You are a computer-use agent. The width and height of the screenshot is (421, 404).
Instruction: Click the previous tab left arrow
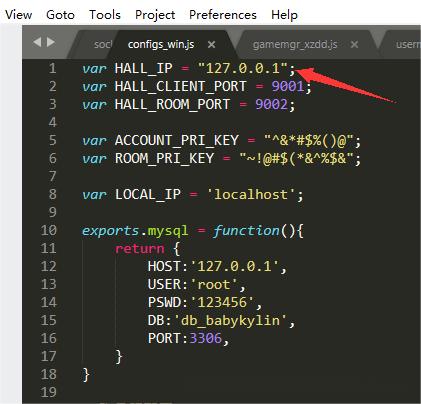(37, 42)
